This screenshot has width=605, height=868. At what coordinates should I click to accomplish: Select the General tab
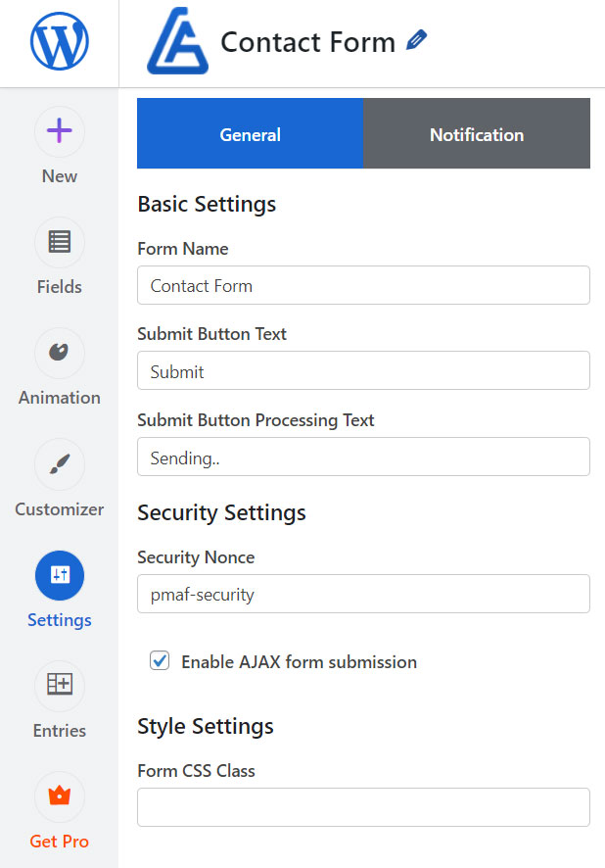(250, 132)
